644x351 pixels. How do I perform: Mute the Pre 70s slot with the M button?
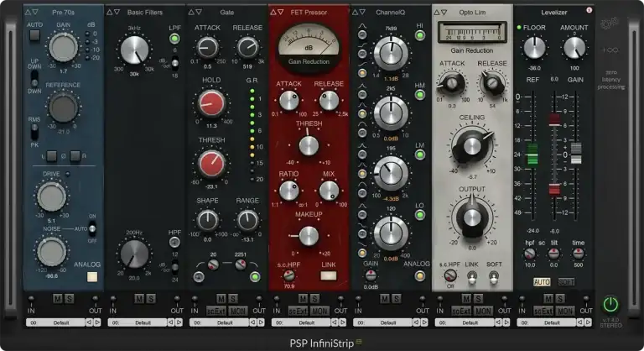pyautogui.click(x=58, y=299)
